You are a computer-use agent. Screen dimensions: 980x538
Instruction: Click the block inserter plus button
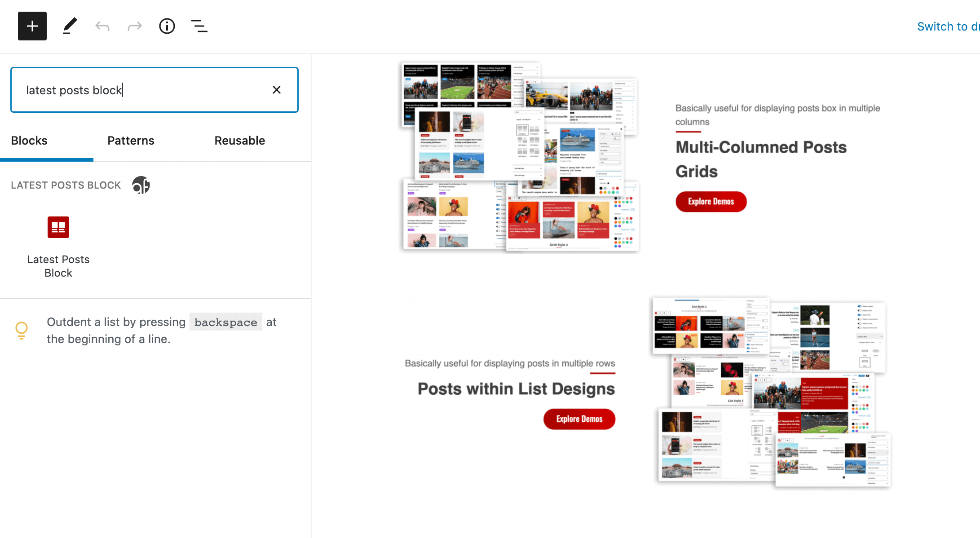tap(32, 26)
